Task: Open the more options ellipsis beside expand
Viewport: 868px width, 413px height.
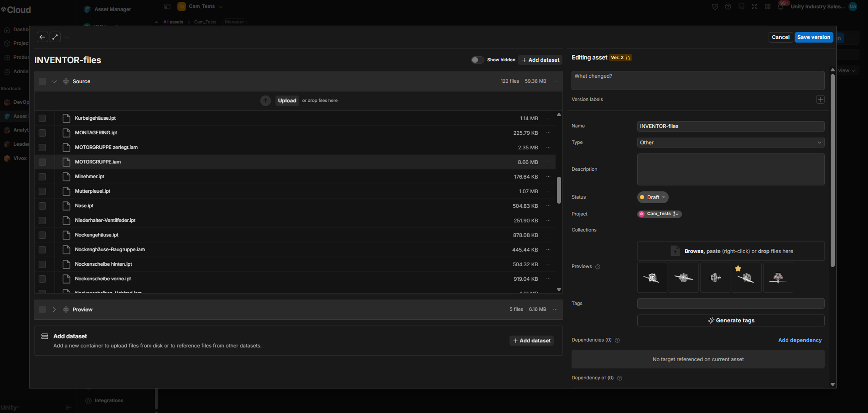Action: [67, 37]
